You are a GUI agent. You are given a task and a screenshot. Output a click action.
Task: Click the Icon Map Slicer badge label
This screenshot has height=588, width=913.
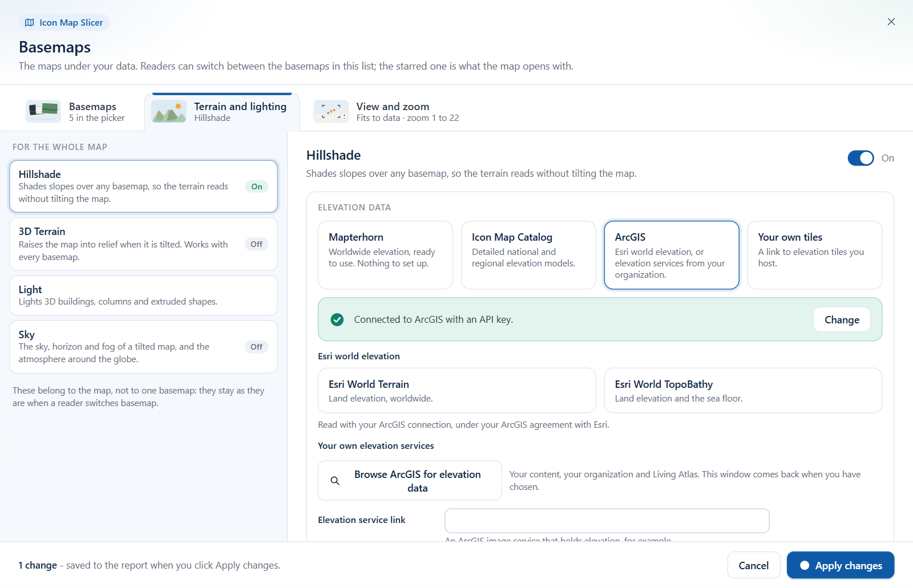71,23
